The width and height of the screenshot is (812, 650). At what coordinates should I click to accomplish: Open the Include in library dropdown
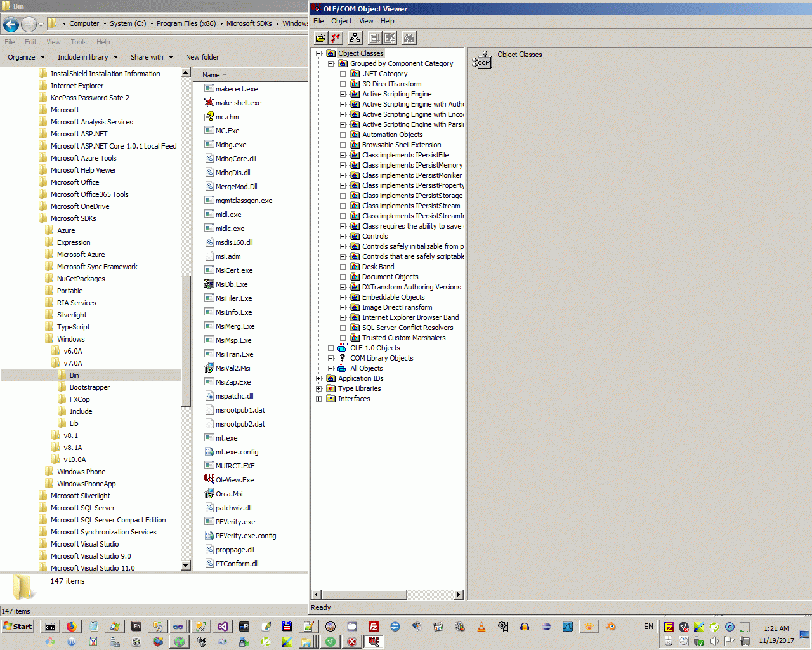point(88,57)
